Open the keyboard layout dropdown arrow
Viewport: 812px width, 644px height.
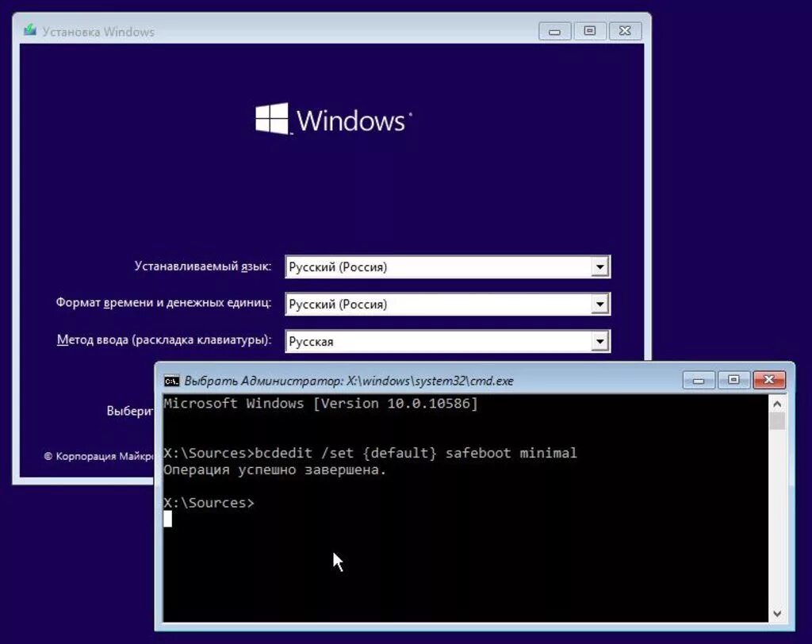[x=599, y=341]
